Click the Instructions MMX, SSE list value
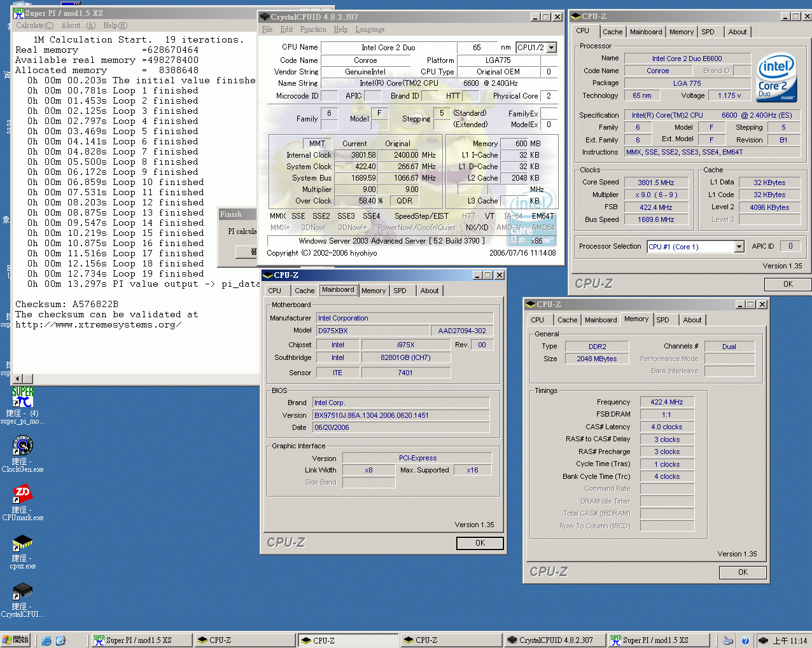This screenshot has height=648, width=812. pyautogui.click(x=712, y=152)
